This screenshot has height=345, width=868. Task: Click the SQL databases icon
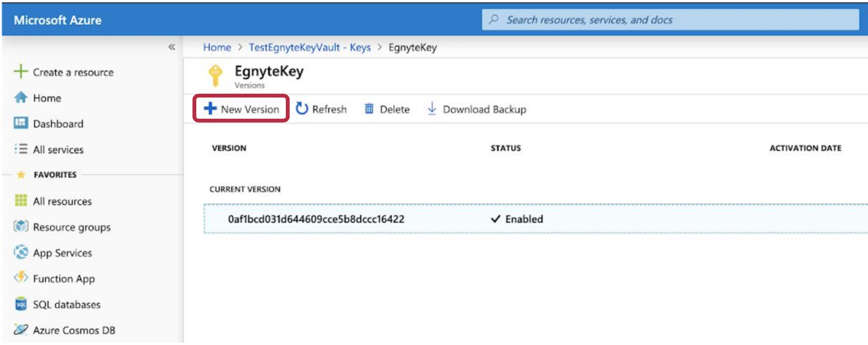coord(21,304)
